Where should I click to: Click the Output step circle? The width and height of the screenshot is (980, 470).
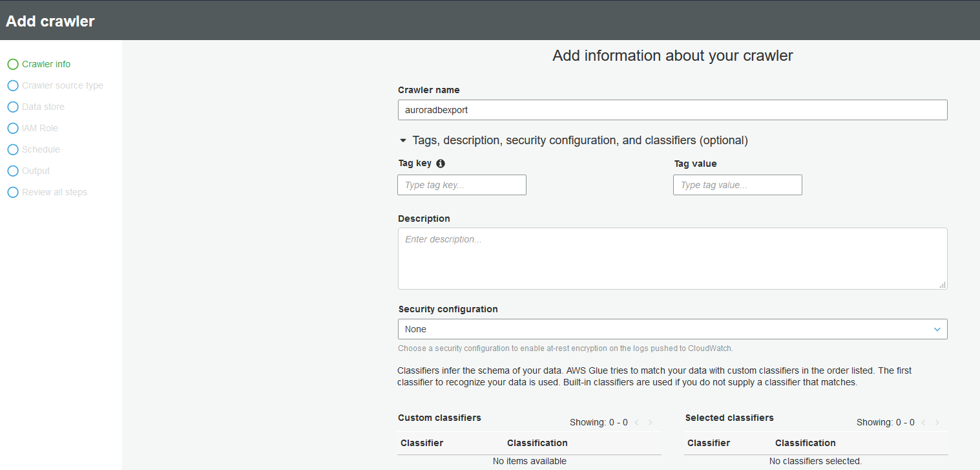[13, 171]
